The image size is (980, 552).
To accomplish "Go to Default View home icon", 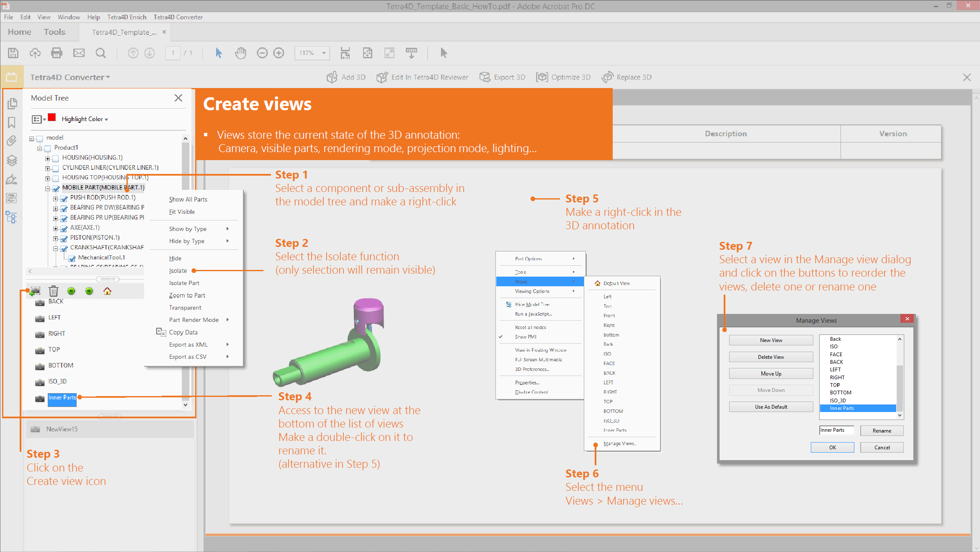I will [107, 291].
